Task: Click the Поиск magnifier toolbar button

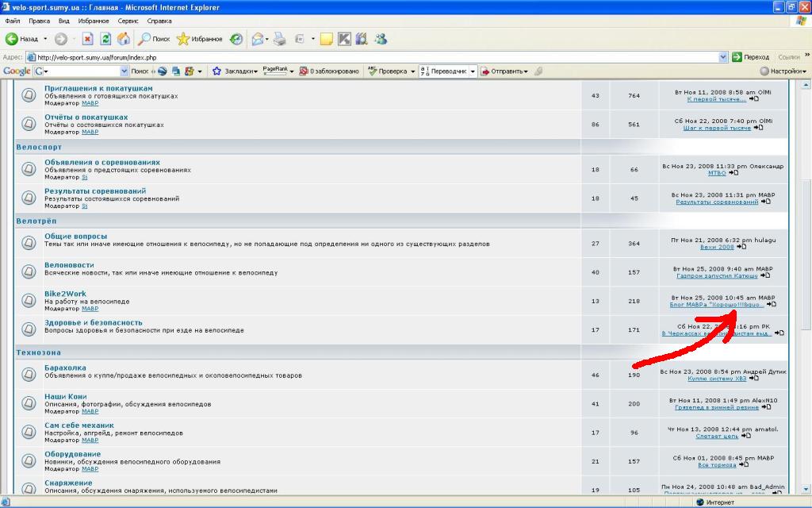Action: pos(154,39)
